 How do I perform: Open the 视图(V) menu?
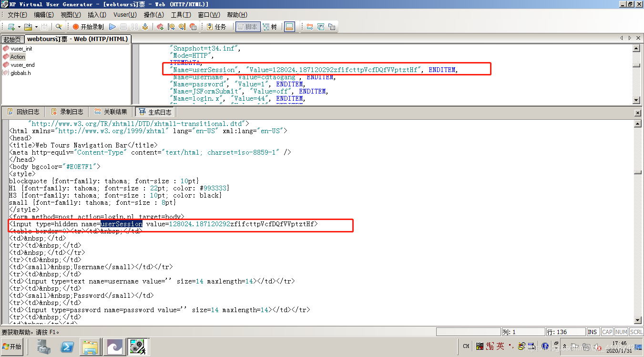click(x=71, y=15)
